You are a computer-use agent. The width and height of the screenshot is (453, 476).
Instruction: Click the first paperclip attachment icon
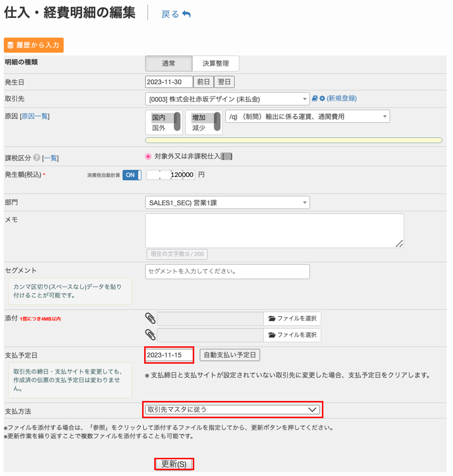pos(150,318)
